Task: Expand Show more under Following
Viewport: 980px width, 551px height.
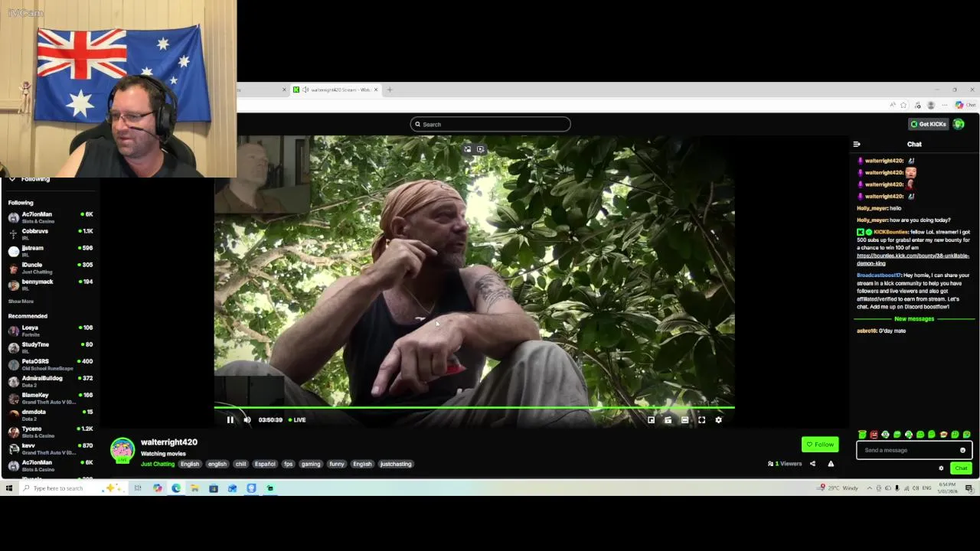Action: tap(21, 302)
